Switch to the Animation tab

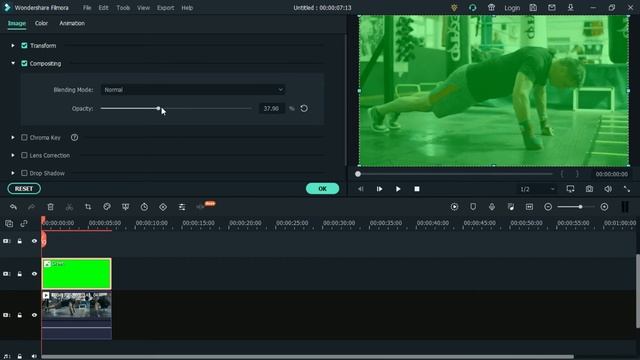pos(72,23)
